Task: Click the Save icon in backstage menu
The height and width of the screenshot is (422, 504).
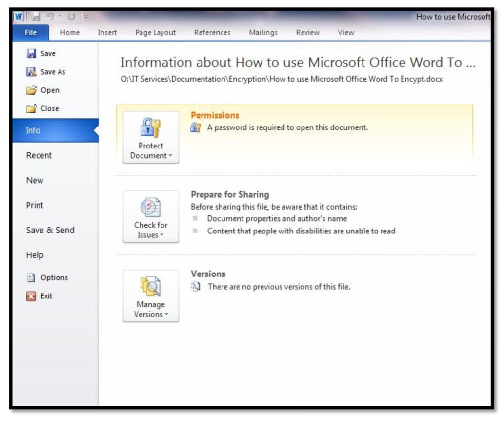Action: (x=31, y=54)
